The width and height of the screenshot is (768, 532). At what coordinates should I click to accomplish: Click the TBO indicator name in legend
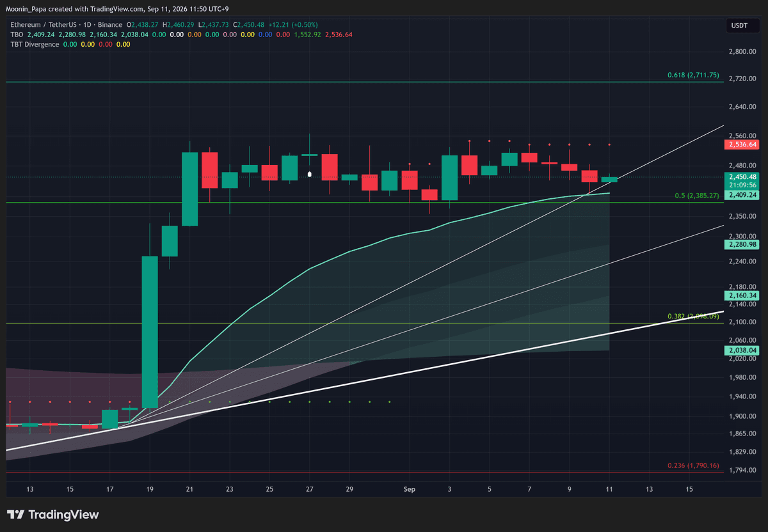[17, 35]
